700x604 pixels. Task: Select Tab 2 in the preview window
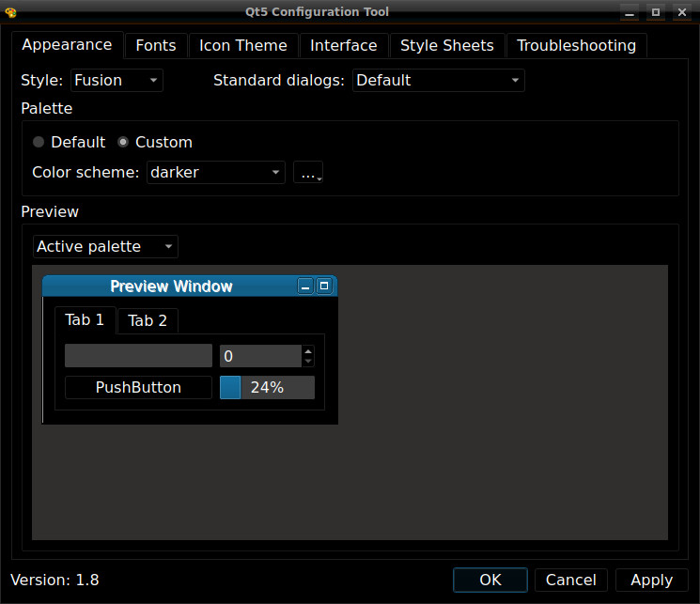pos(148,320)
